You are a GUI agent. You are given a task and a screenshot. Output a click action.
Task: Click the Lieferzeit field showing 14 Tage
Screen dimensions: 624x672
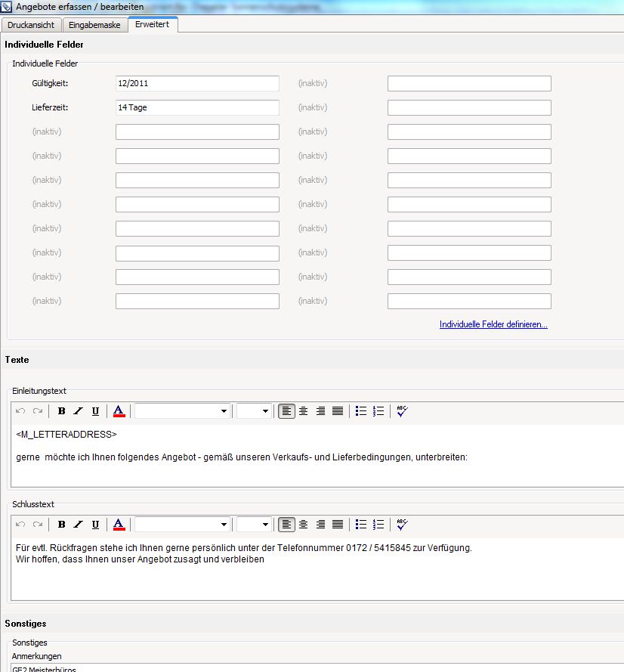(x=197, y=107)
